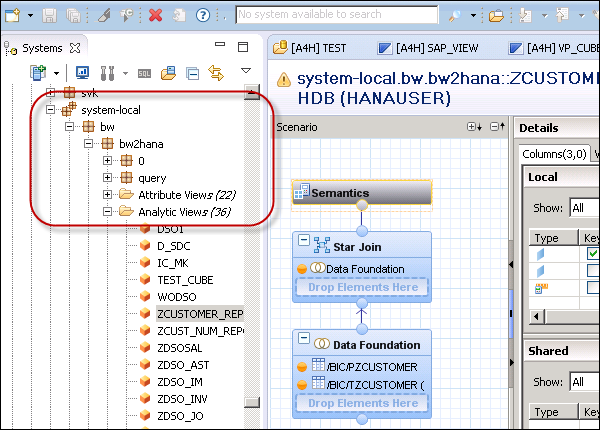Click the Add System icon
The height and width of the screenshot is (430, 600).
(38, 73)
